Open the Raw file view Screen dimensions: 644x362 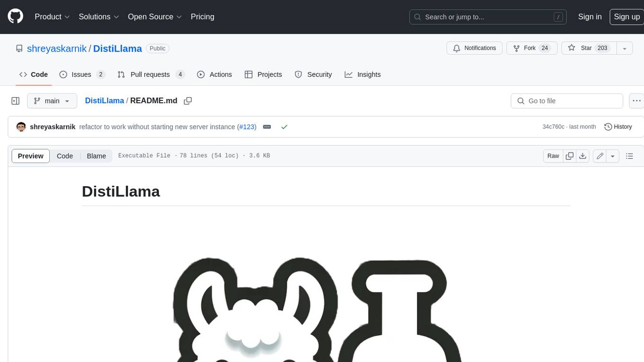(x=553, y=156)
